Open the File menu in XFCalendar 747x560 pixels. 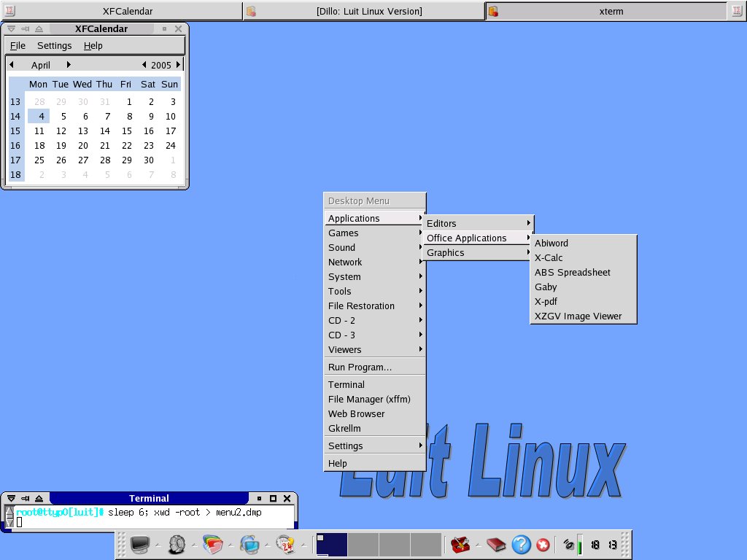[x=18, y=46]
